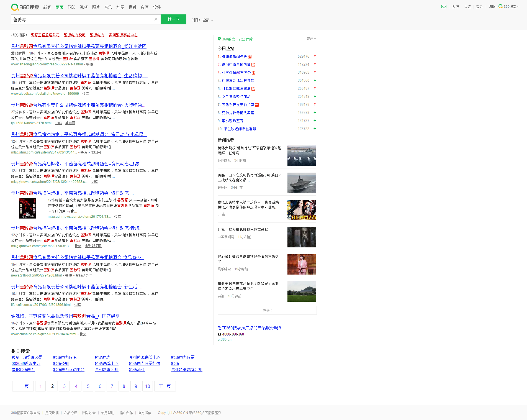
Task: Click the 新 badge beside 茅盾手稿被天价拍卖
Action: pos(257,105)
